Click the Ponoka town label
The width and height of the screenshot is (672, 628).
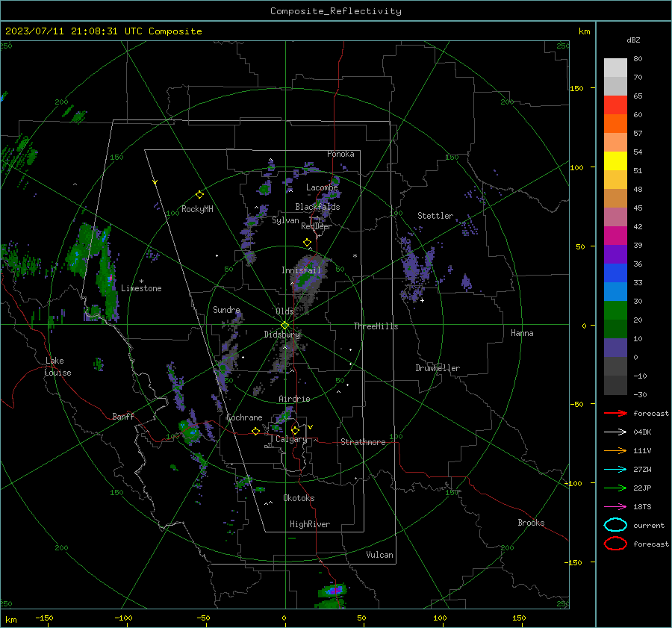tap(340, 155)
